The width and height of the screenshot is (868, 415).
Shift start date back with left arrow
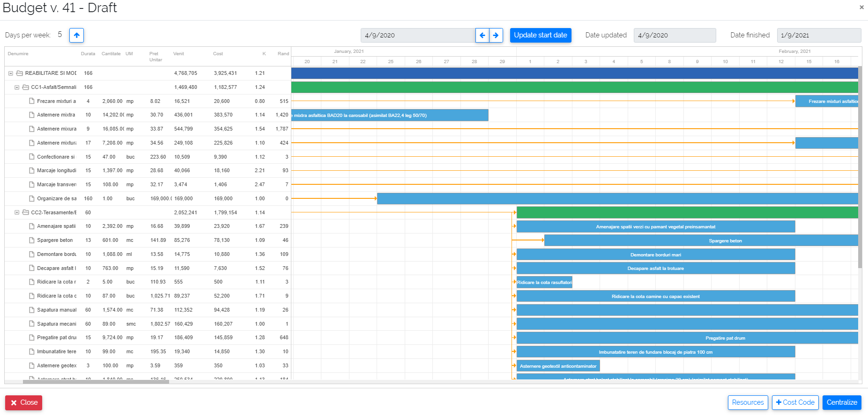482,35
